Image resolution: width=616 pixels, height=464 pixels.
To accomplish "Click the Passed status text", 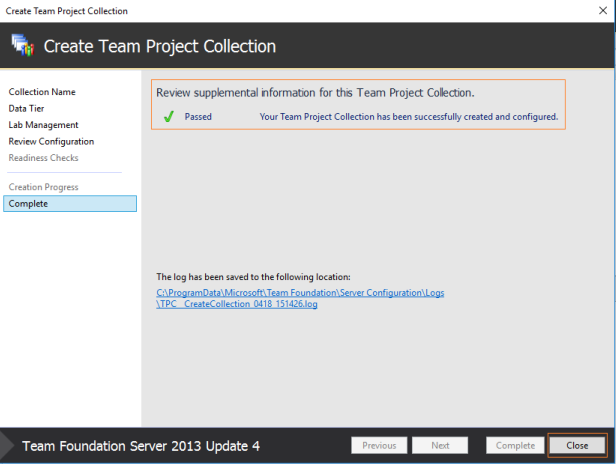I will pyautogui.click(x=198, y=117).
